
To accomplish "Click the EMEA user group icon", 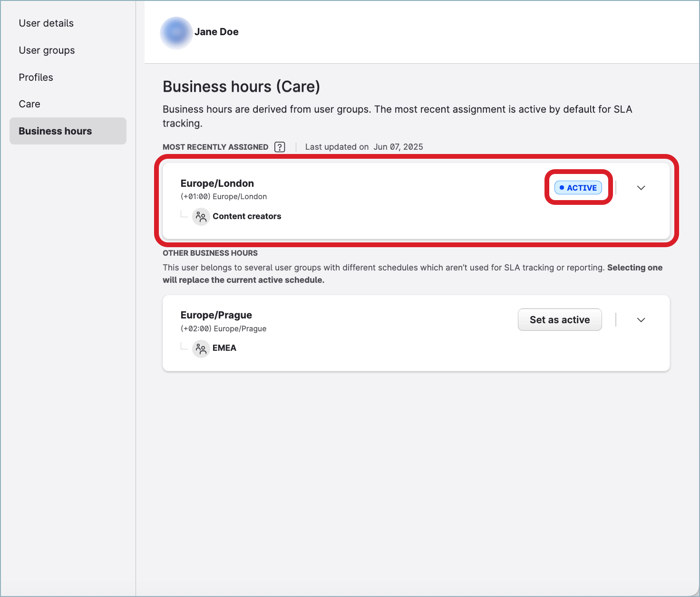I will pos(201,348).
